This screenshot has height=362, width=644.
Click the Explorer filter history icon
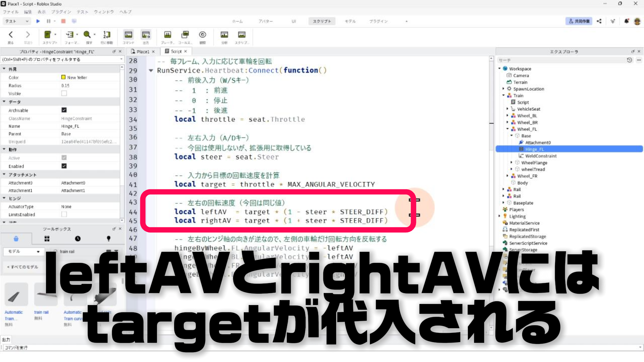[x=629, y=60]
